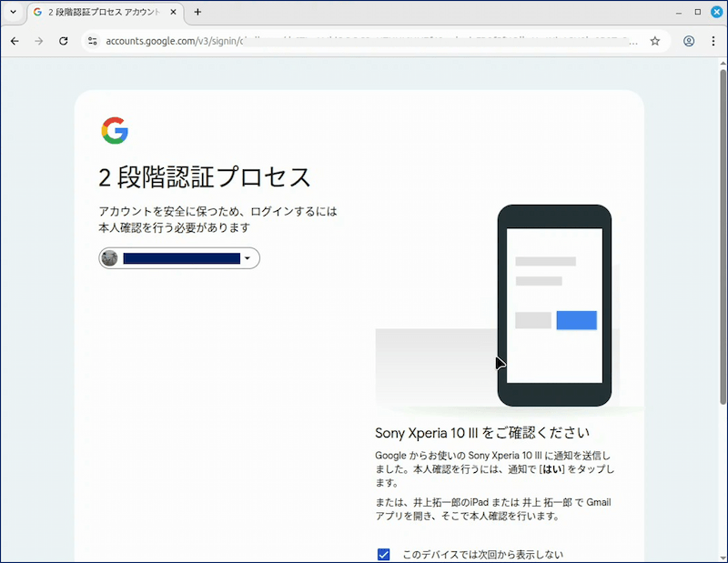Uncheck 'このデバイスでは次回から表示しない' checkbox
This screenshot has width=728, height=563.
(383, 554)
